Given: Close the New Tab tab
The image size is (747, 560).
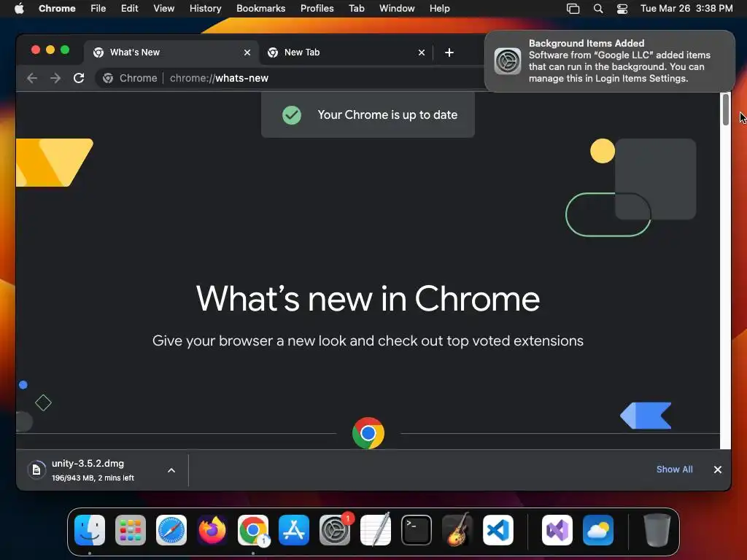Looking at the screenshot, I should click(x=422, y=52).
